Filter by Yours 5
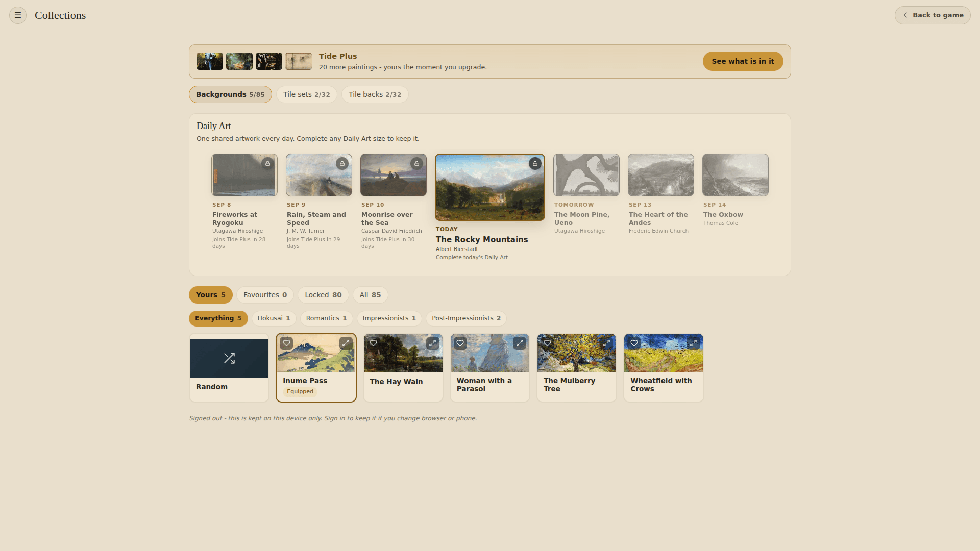Viewport: 980px width, 551px height. tap(211, 295)
